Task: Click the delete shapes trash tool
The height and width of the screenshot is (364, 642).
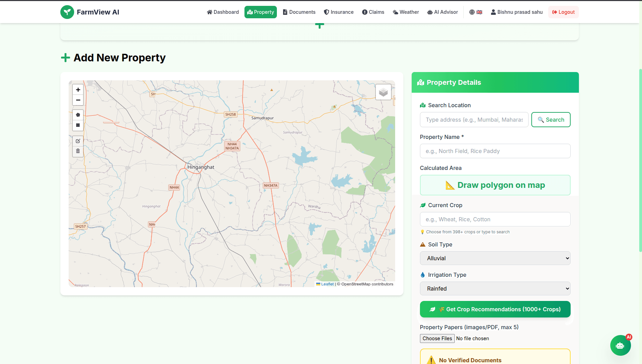Action: click(x=78, y=151)
